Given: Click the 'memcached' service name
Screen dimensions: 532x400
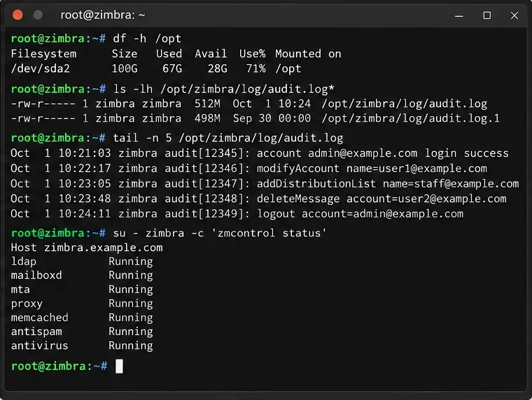Looking at the screenshot, I should (39, 317).
